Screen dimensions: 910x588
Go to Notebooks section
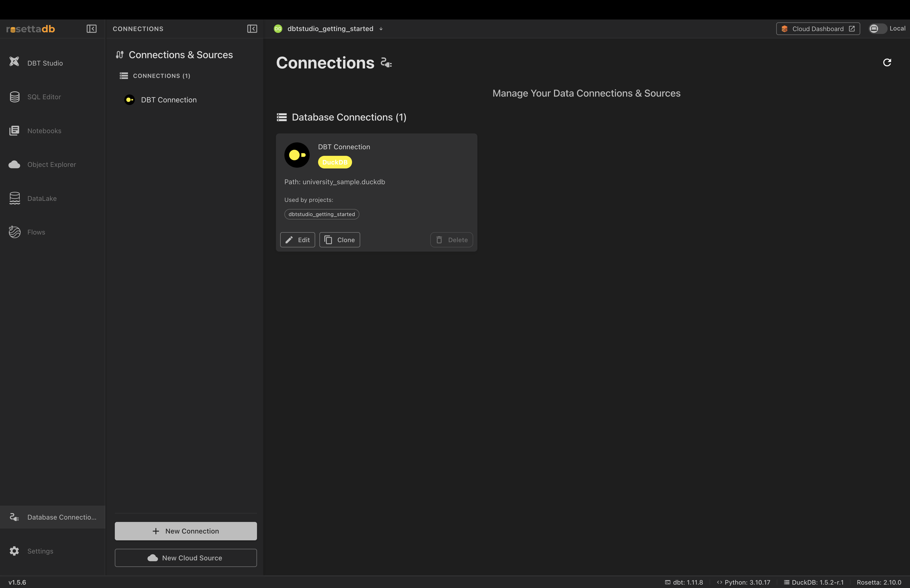(x=52, y=131)
